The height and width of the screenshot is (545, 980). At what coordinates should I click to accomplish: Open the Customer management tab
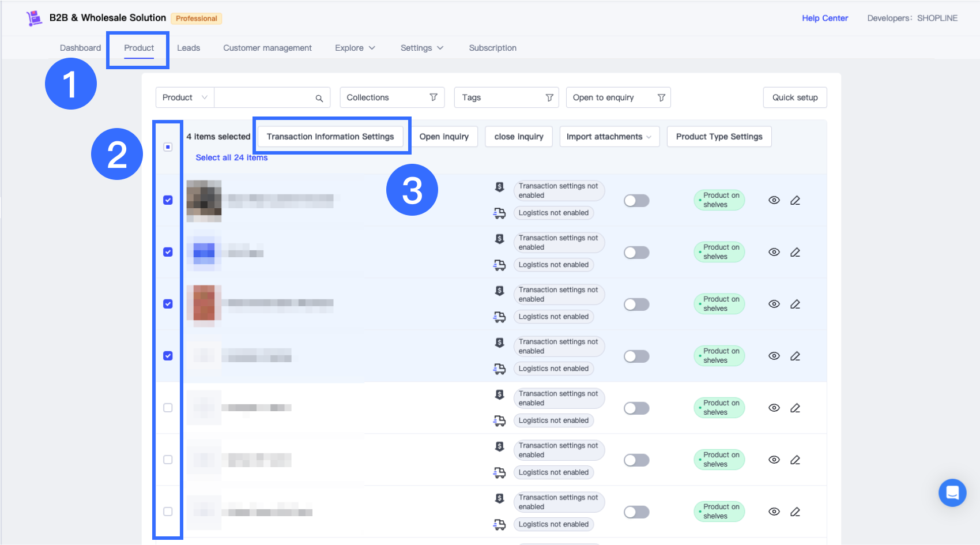pos(267,48)
